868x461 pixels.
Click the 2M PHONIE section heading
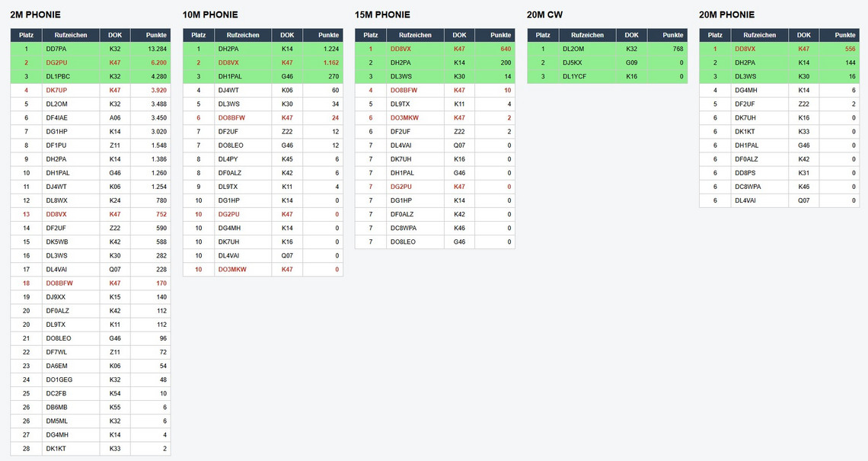click(35, 14)
